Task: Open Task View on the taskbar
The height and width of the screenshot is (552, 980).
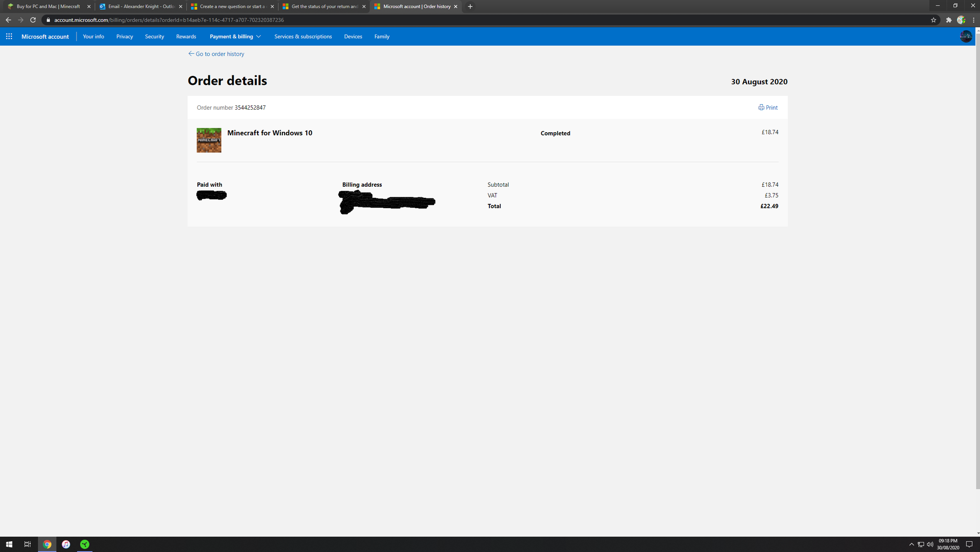Action: 27,544
